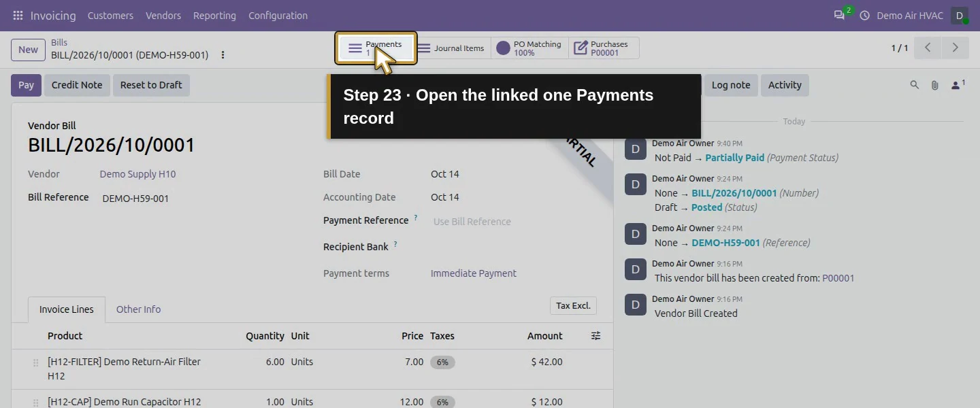Open the Journal Items smart button
Image resolution: width=980 pixels, height=408 pixels.
point(451,48)
